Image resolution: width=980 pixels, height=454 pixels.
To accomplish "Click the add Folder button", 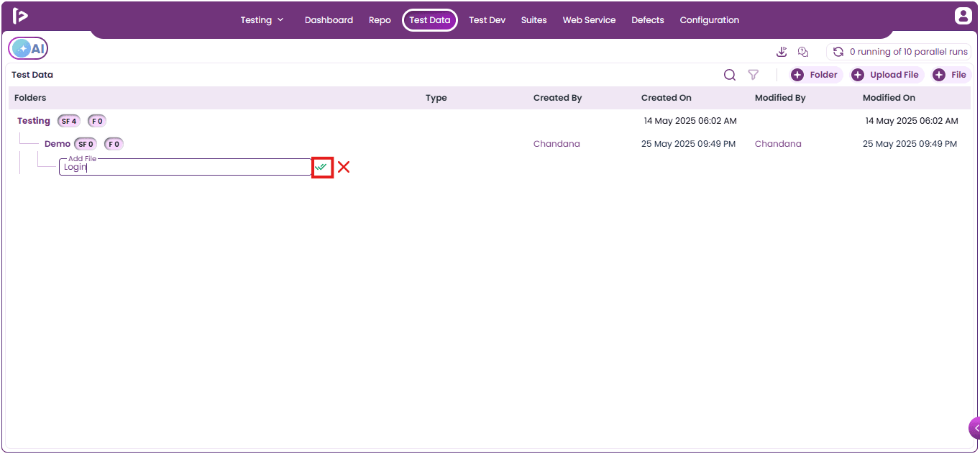I will [x=815, y=75].
